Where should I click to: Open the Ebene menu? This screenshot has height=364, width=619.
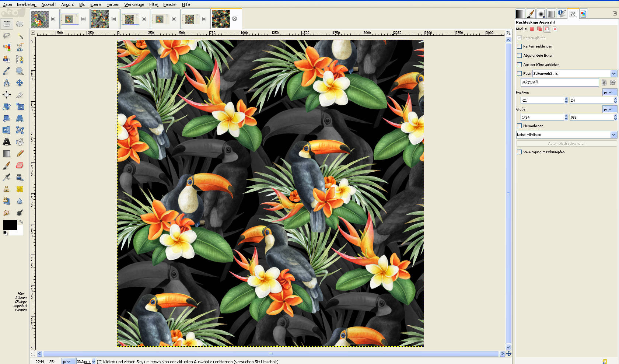[x=96, y=4]
